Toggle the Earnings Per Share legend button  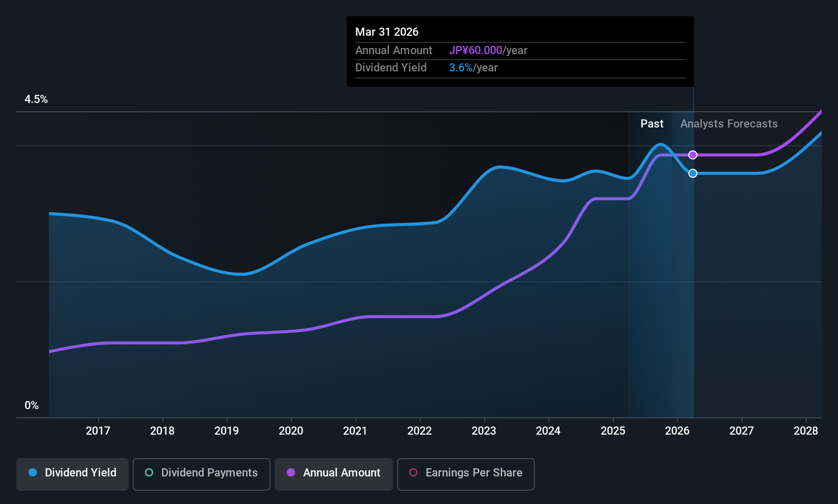pos(466,474)
